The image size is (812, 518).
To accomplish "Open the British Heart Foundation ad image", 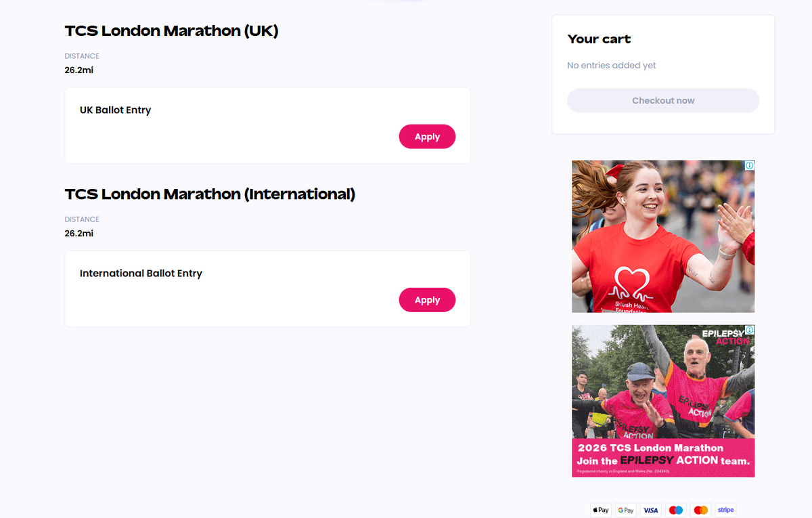I will pyautogui.click(x=663, y=236).
